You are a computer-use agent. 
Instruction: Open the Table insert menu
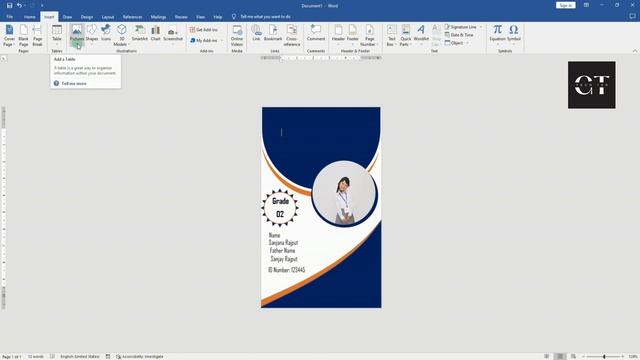click(57, 35)
